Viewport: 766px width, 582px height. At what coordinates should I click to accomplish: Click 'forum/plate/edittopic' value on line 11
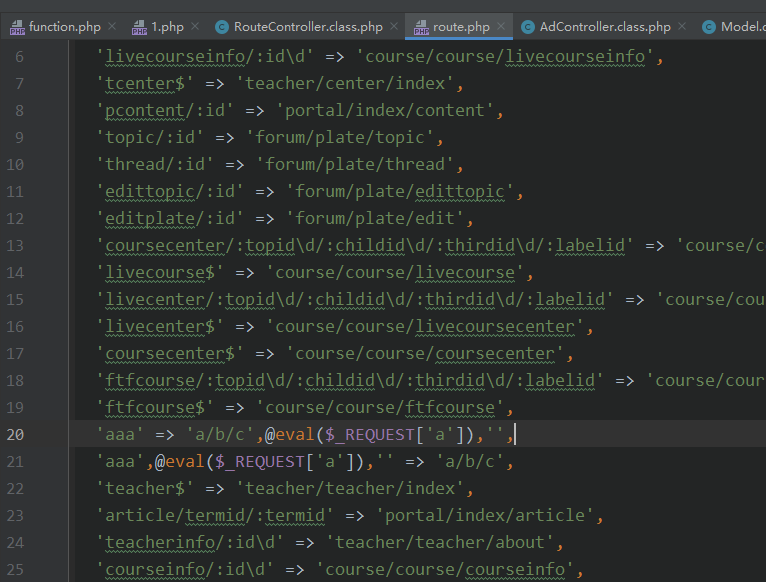click(x=400, y=192)
